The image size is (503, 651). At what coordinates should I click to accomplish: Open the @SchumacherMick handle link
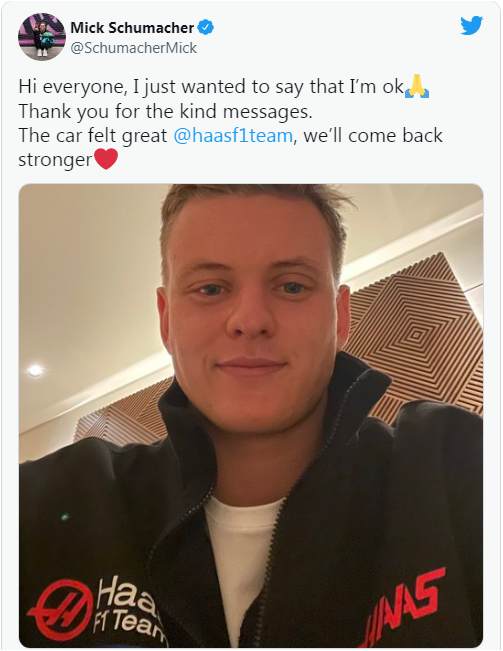coord(134,48)
